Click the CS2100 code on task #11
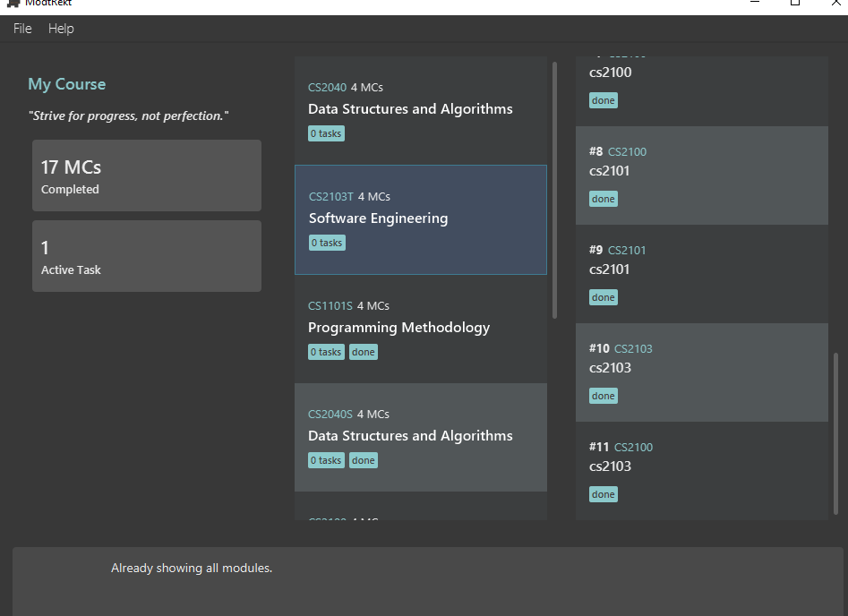Image resolution: width=848 pixels, height=616 pixels. point(633,448)
